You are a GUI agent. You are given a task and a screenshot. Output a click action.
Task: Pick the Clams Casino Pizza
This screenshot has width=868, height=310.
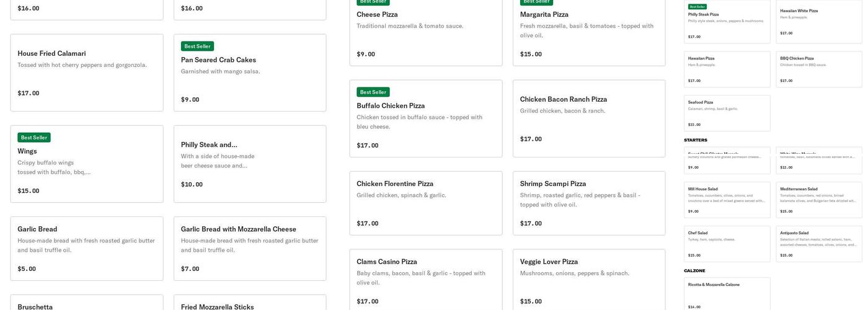[425, 280]
